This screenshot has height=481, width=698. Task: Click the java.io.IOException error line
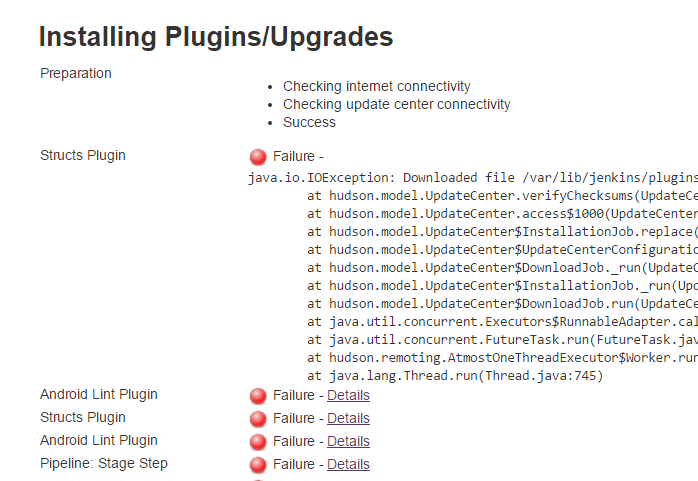point(472,177)
